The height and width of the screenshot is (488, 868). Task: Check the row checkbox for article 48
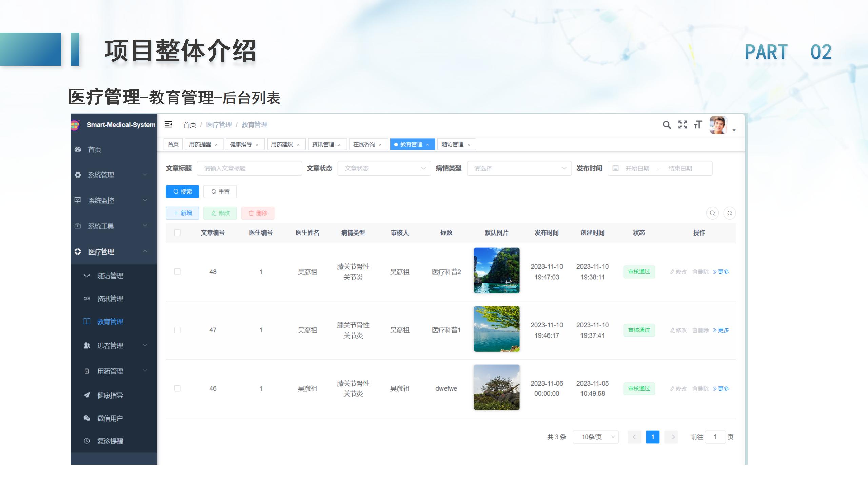[x=178, y=271]
